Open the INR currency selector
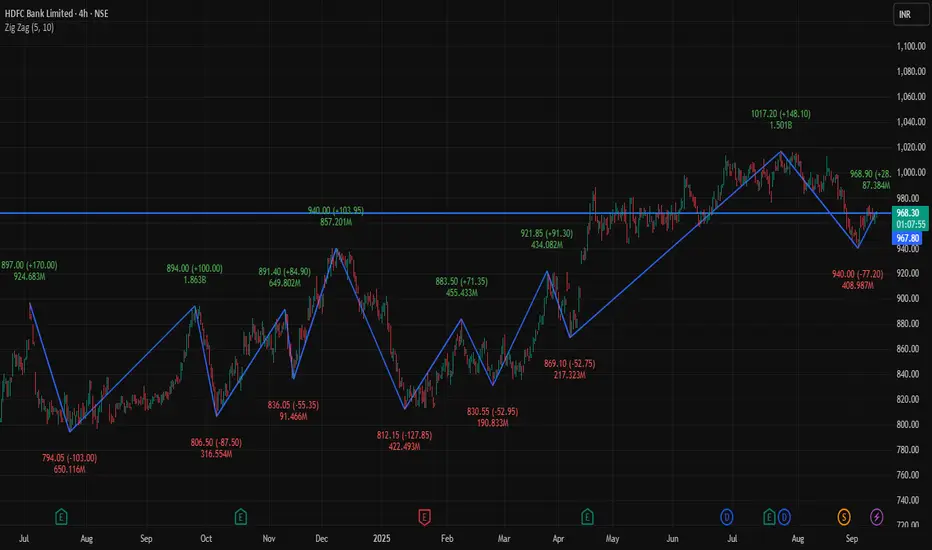Screen dimensions: 932x550 point(911,14)
